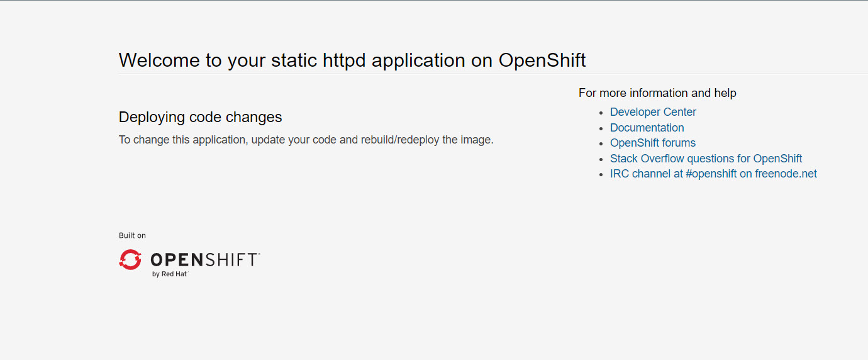Click the bullet before OpenShift forums

601,143
